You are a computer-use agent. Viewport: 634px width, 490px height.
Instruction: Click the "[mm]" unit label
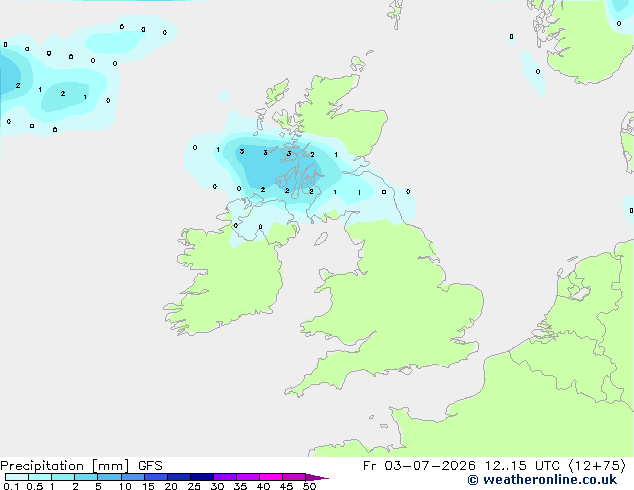110,466
